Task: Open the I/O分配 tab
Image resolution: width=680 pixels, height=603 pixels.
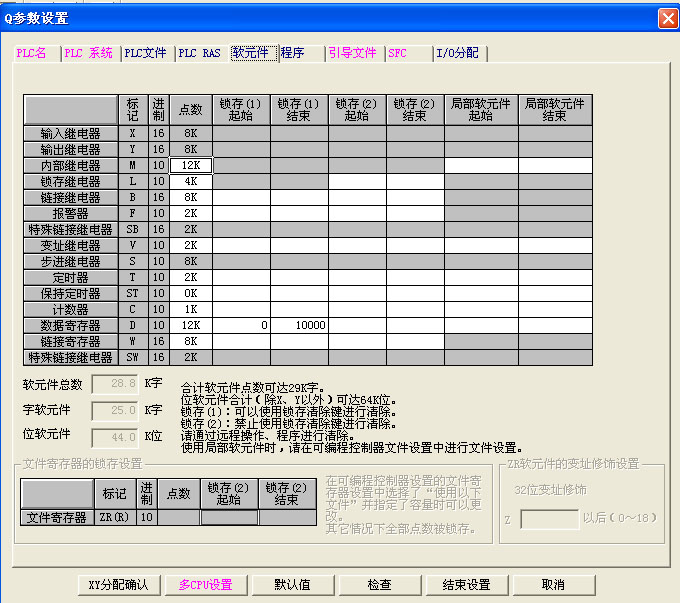Action: click(457, 54)
